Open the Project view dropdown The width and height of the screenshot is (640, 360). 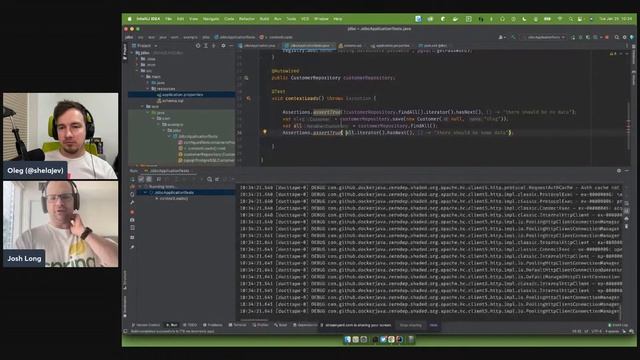pyautogui.click(x=145, y=46)
